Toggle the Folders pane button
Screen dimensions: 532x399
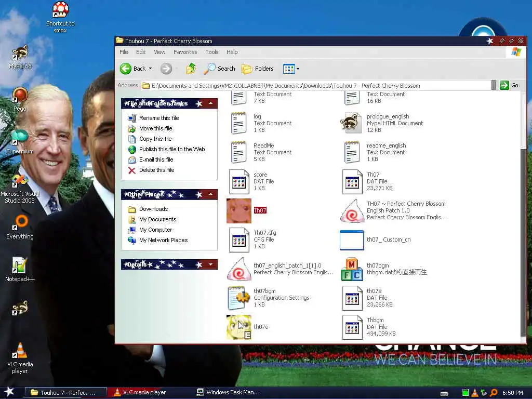click(258, 69)
